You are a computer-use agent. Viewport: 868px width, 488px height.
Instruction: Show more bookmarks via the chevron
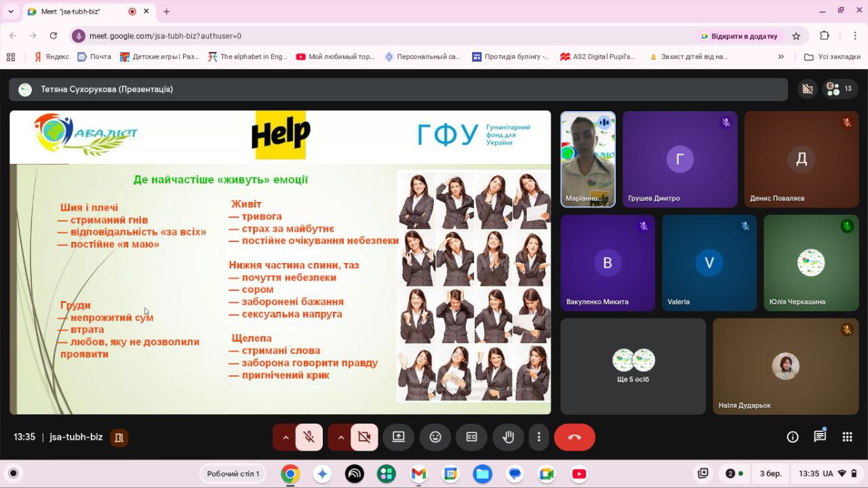coord(781,57)
